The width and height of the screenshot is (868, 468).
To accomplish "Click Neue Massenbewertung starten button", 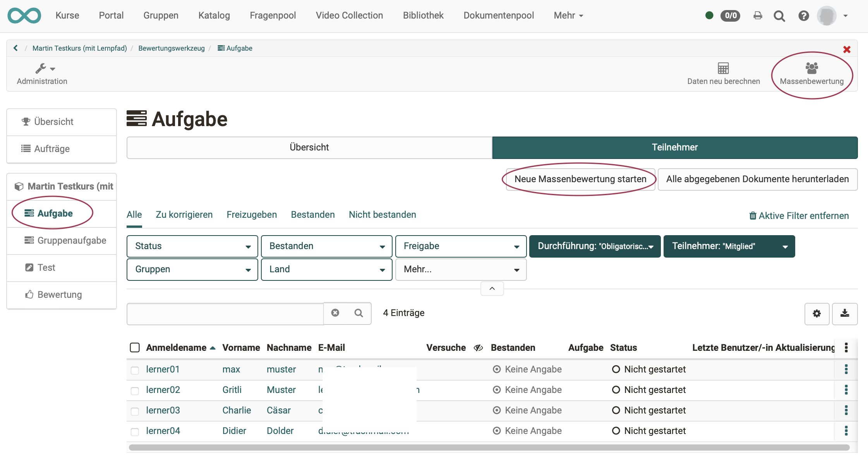I will (580, 179).
